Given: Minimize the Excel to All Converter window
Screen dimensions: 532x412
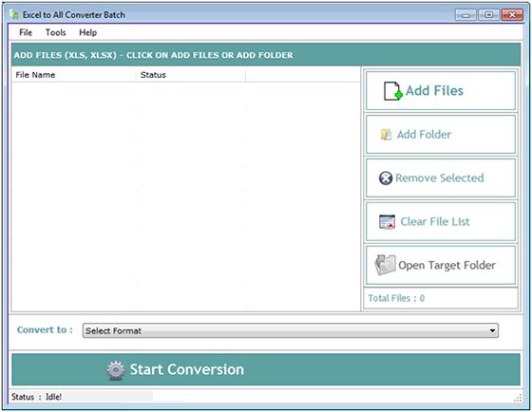Looking at the screenshot, I should (x=465, y=15).
